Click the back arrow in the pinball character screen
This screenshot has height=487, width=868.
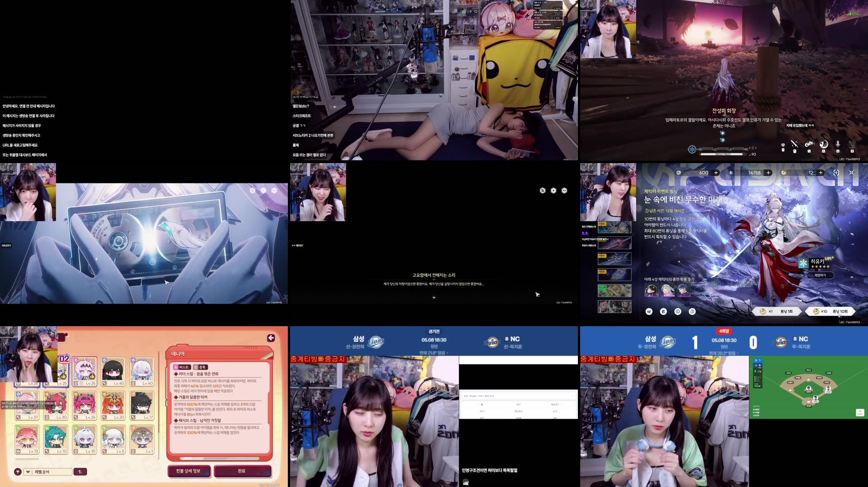(271, 338)
